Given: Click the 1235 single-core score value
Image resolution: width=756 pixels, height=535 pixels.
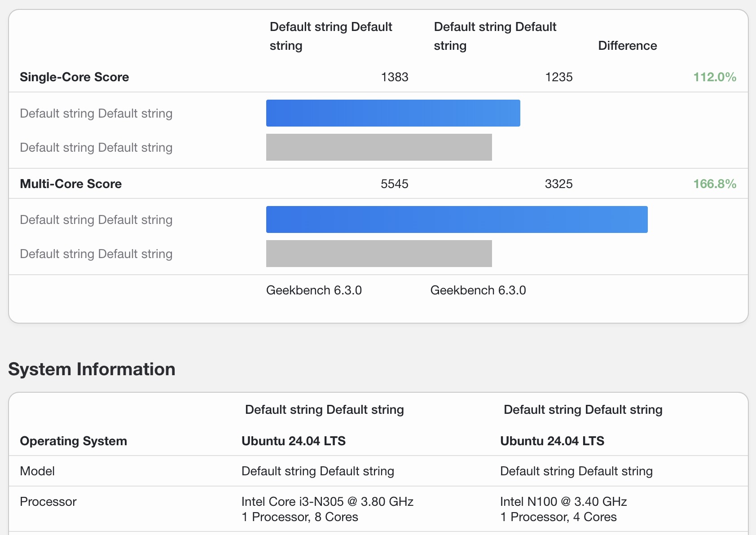Looking at the screenshot, I should click(x=558, y=77).
